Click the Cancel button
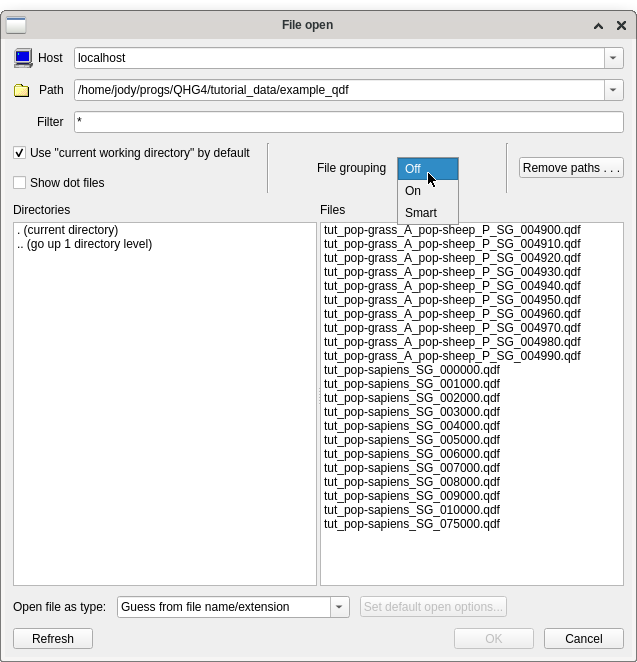Image resolution: width=637 pixels, height=662 pixels. click(583, 639)
